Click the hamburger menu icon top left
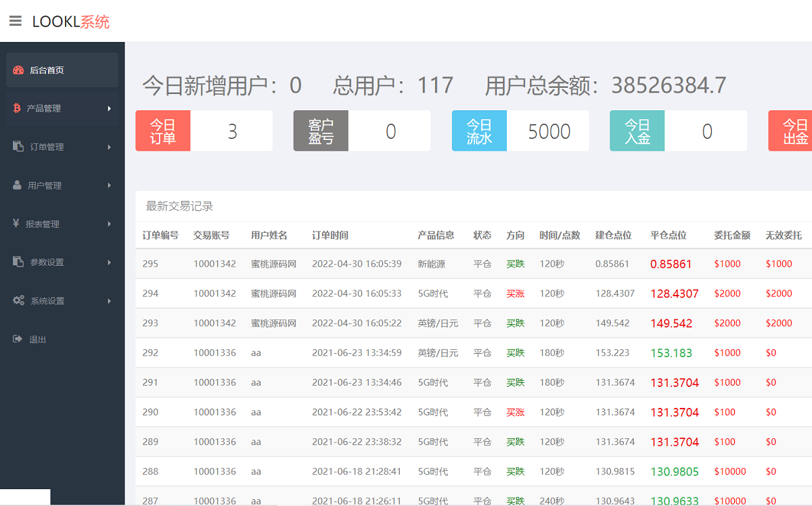Viewport: 812px width, 506px height. pyautogui.click(x=16, y=20)
